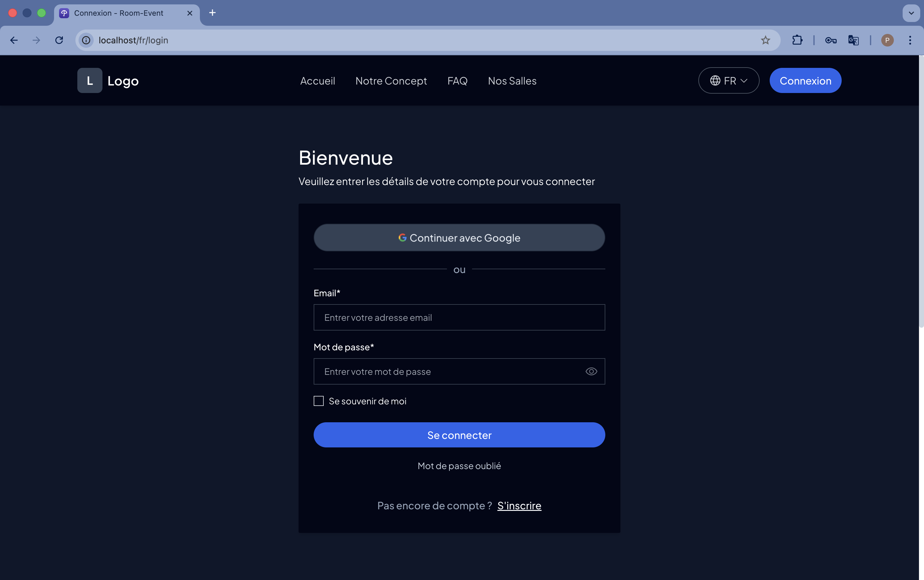Click the site info icon in address bar
924x580 pixels.
pyautogui.click(x=86, y=40)
